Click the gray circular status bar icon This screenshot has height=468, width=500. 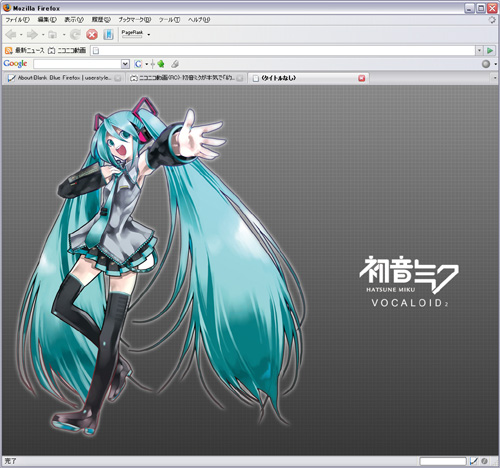pyautogui.click(x=485, y=461)
